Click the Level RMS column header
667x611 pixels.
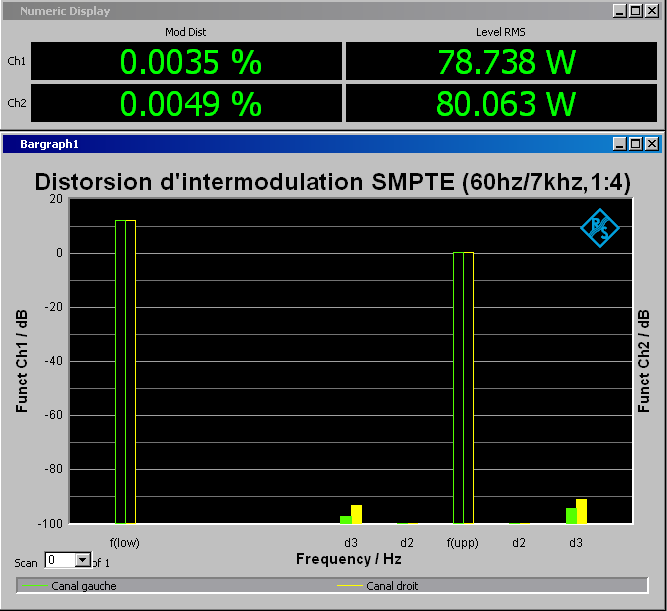(501, 32)
